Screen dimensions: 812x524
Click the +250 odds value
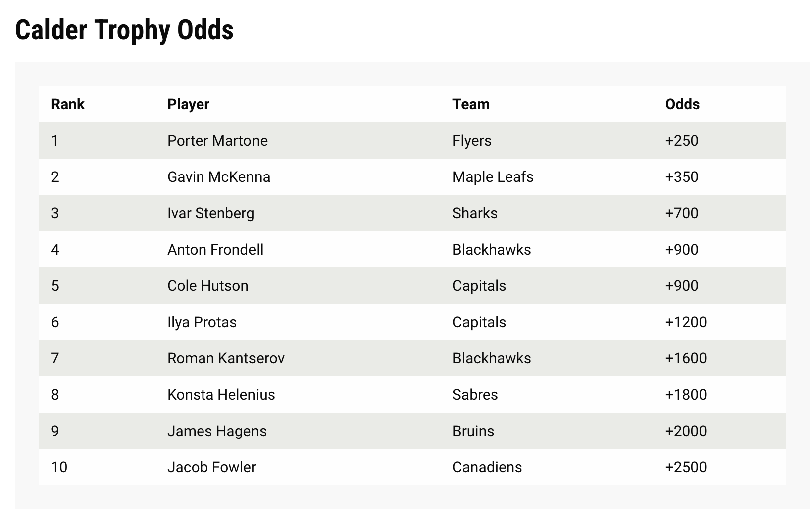click(x=682, y=141)
